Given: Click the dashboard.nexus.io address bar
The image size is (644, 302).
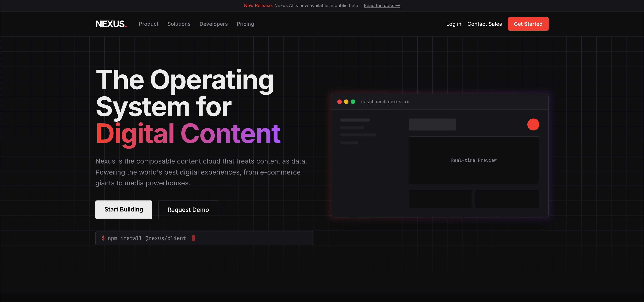Looking at the screenshot, I should tap(385, 102).
